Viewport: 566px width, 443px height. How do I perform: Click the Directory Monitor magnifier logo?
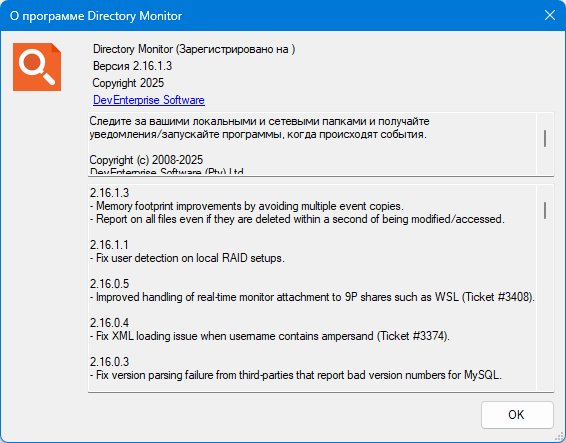[37, 67]
